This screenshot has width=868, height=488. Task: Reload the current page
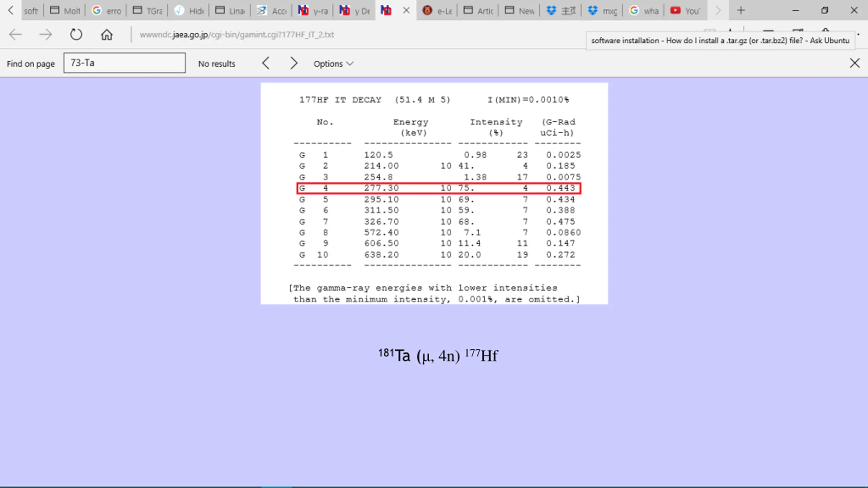coord(76,35)
